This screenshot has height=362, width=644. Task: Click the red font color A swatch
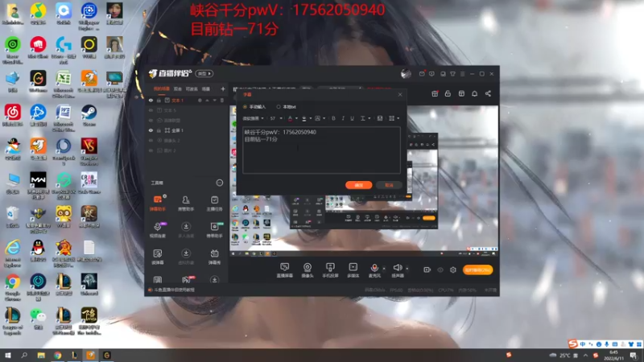pos(290,118)
